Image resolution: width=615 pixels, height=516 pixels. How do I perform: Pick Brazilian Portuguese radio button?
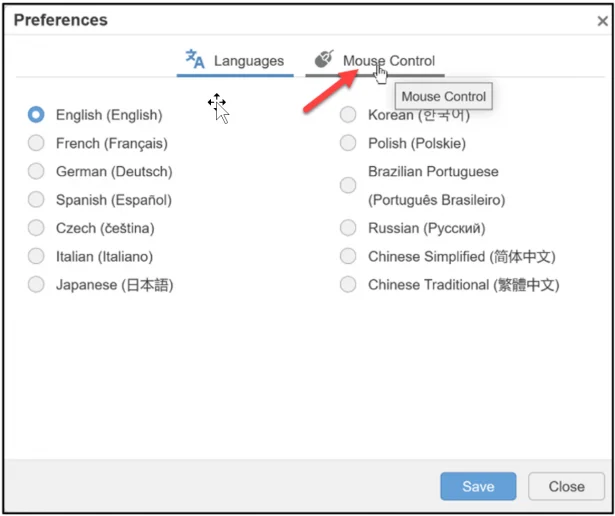348,185
